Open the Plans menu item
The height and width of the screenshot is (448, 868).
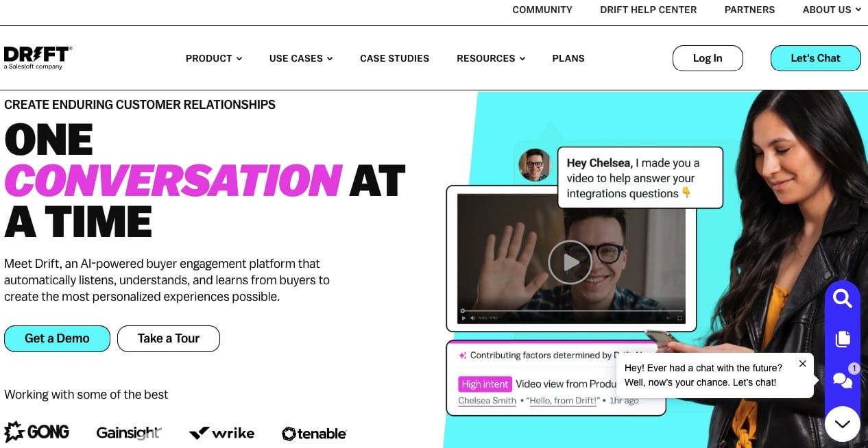(x=568, y=58)
